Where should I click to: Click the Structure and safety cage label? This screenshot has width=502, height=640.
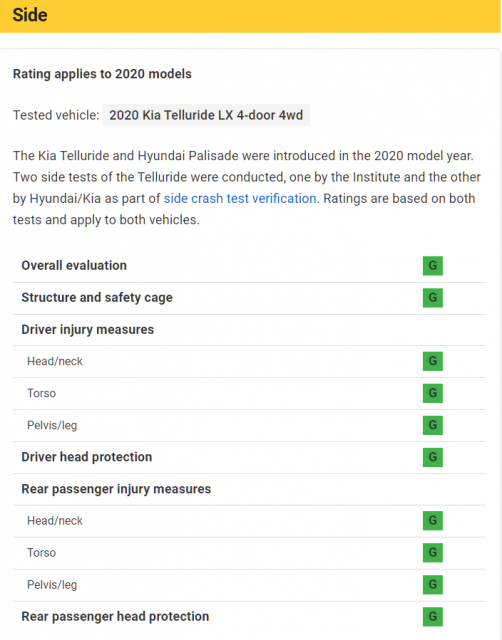[x=97, y=298]
